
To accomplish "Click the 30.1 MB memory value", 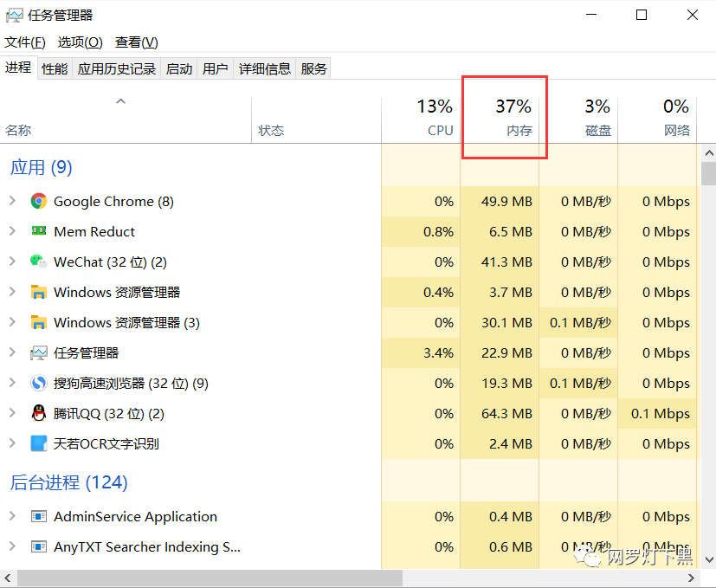I will (x=506, y=322).
